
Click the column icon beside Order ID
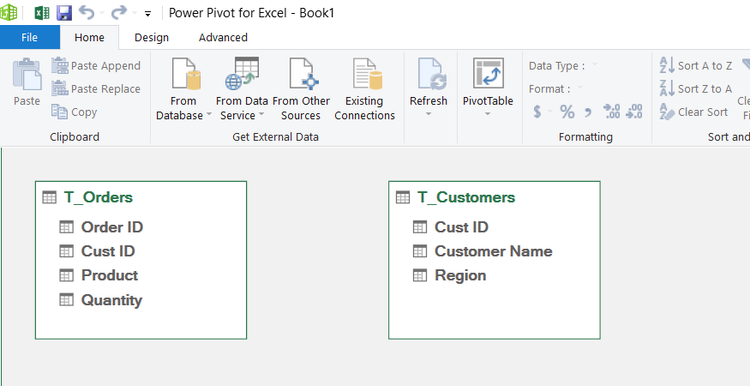point(66,227)
